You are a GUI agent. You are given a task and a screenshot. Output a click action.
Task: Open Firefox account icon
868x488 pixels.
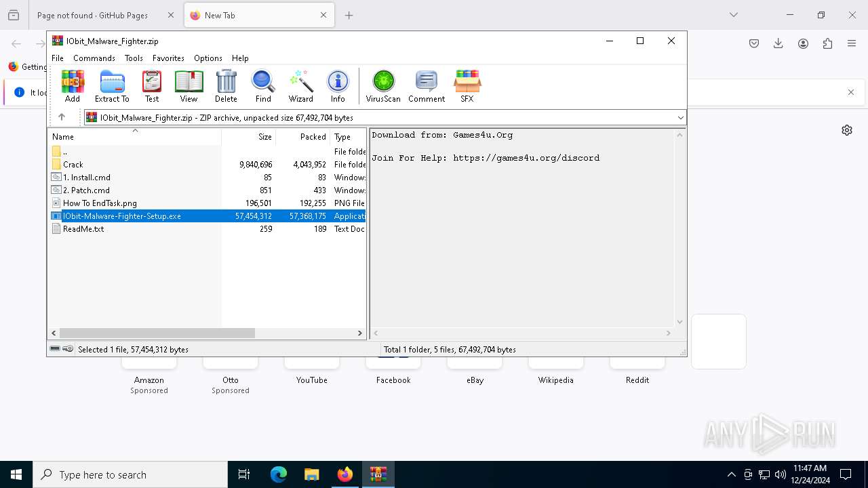(x=803, y=43)
